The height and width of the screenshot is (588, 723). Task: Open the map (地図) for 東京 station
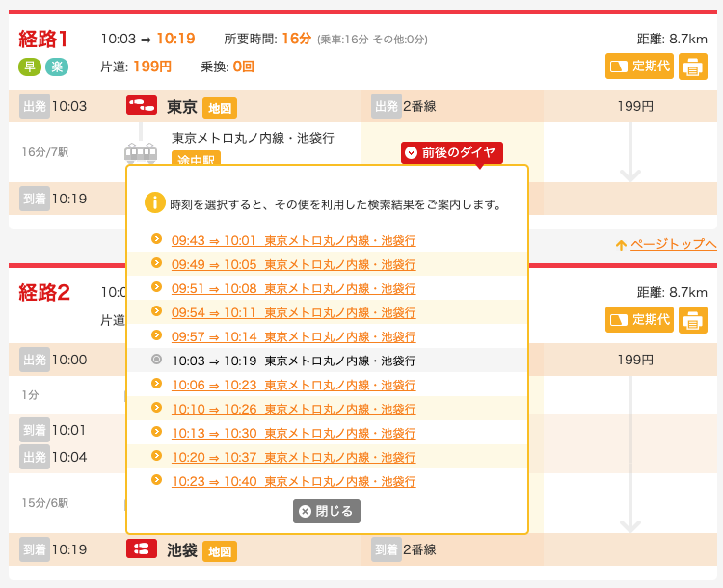click(220, 108)
